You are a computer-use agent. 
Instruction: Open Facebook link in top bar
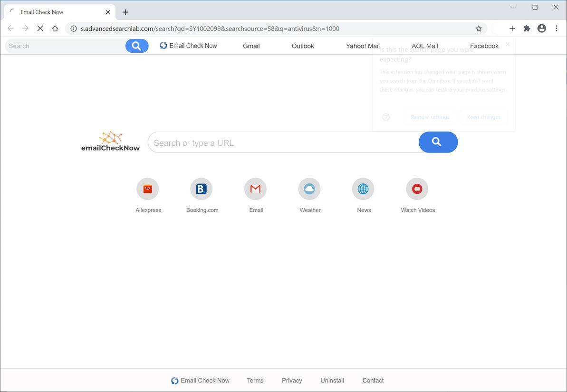coord(484,46)
